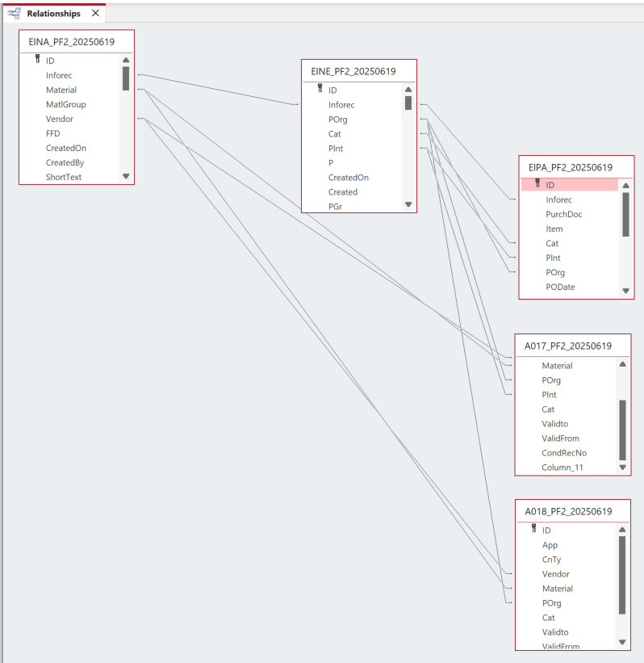Select highlighted ID field in EIPA table
Image resolution: width=644 pixels, height=663 pixels.
pyautogui.click(x=569, y=185)
